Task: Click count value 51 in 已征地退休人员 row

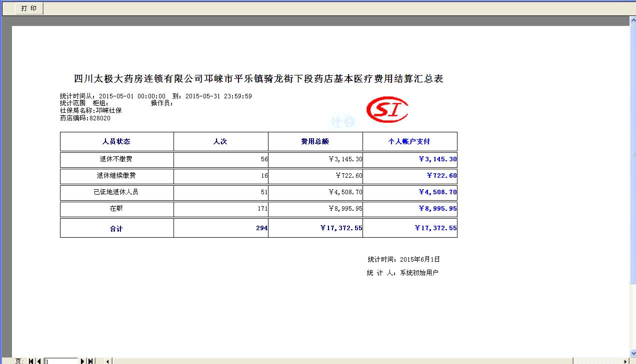Action: coord(264,193)
